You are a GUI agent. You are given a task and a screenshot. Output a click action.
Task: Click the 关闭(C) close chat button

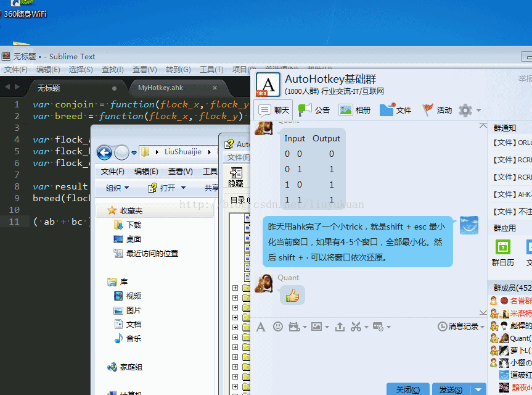[x=408, y=389]
